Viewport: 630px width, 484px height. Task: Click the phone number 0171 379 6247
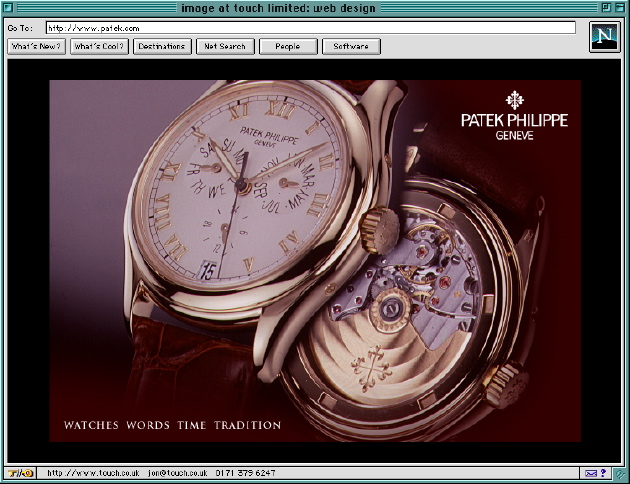[x=245, y=473]
